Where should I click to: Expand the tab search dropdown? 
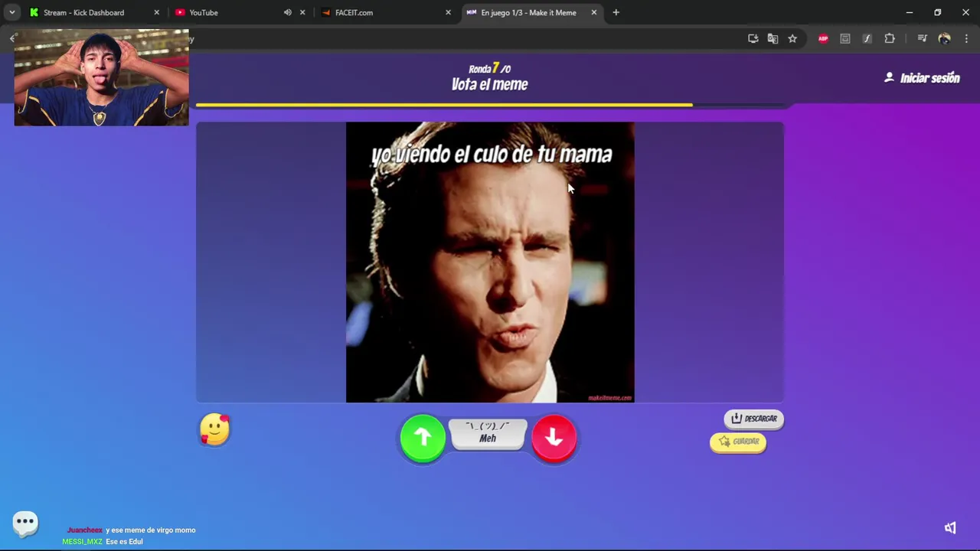11,12
